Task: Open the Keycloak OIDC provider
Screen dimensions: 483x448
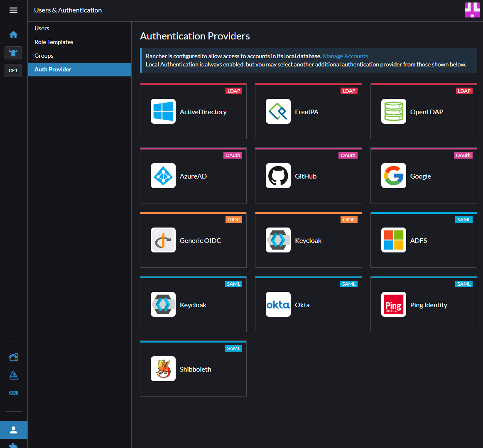Action: 308,240
